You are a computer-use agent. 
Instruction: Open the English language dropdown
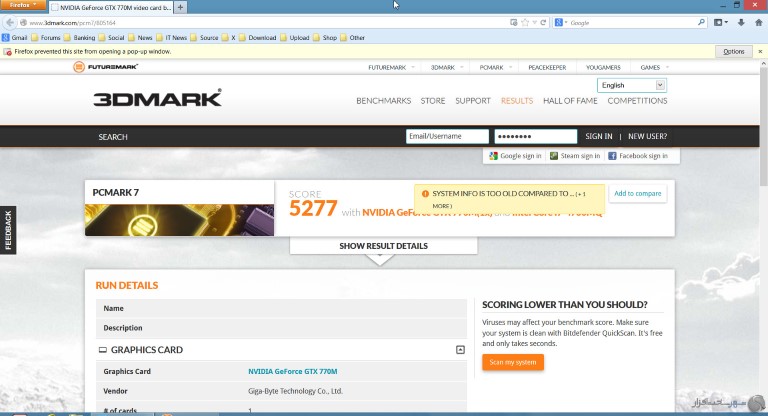pyautogui.click(x=632, y=85)
